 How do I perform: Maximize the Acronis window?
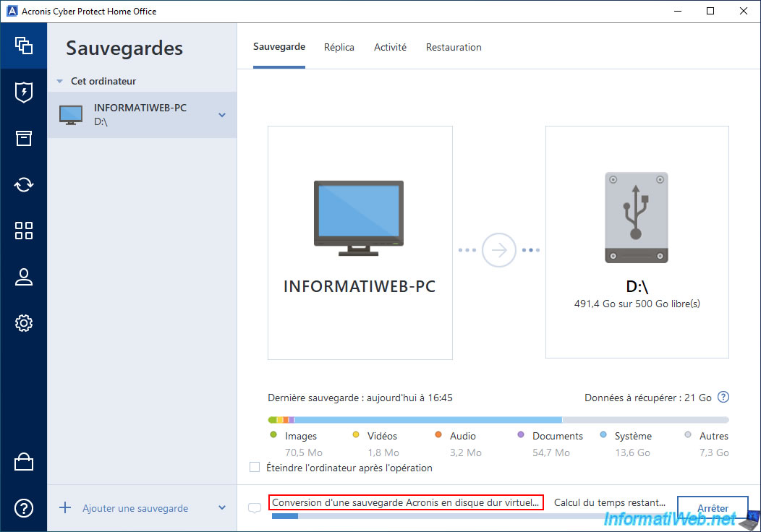click(710, 11)
